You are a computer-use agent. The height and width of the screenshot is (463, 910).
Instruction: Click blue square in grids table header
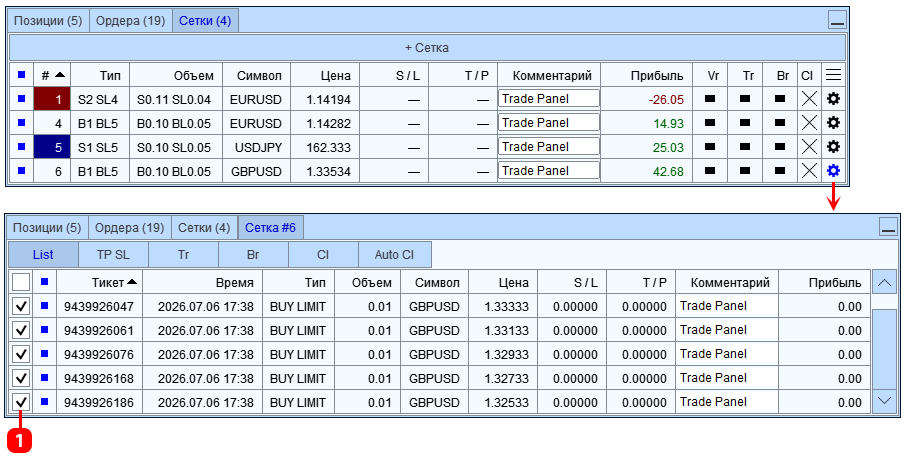[21, 75]
